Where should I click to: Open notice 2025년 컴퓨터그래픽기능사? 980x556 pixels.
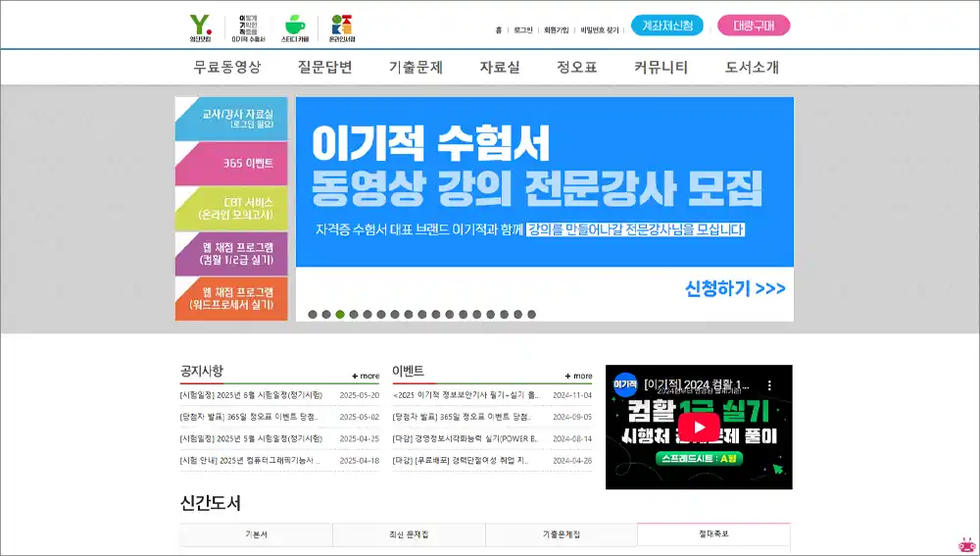click(249, 460)
